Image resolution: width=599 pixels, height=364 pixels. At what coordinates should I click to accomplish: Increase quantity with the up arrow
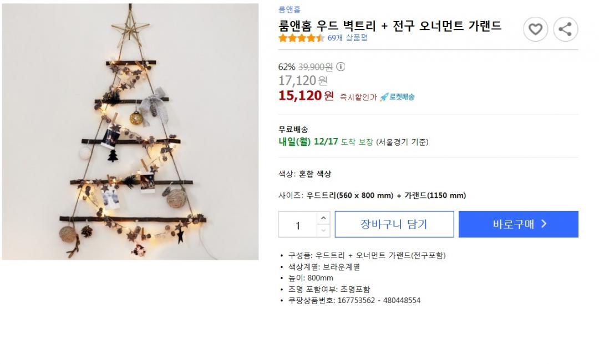324,218
